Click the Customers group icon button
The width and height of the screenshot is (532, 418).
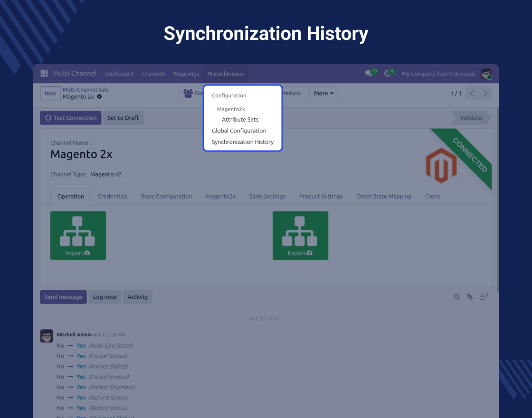[191, 93]
